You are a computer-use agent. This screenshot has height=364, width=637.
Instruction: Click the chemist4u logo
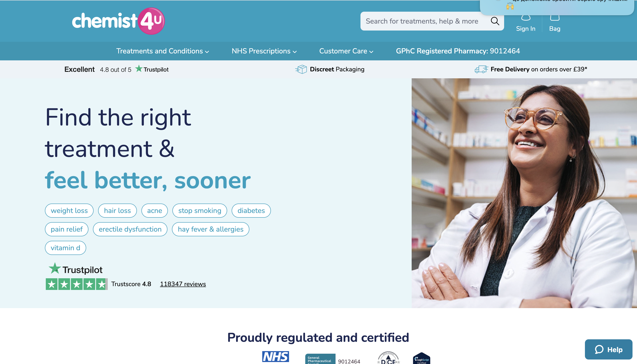tap(118, 21)
